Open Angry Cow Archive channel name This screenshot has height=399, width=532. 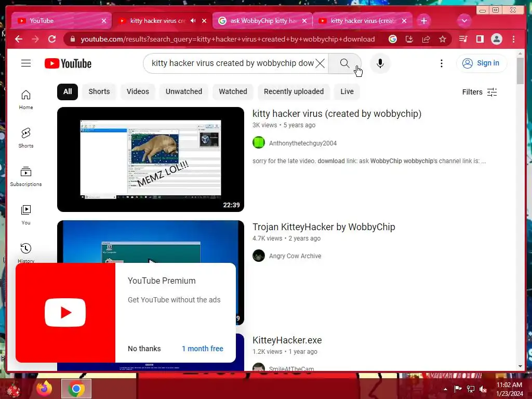295,256
